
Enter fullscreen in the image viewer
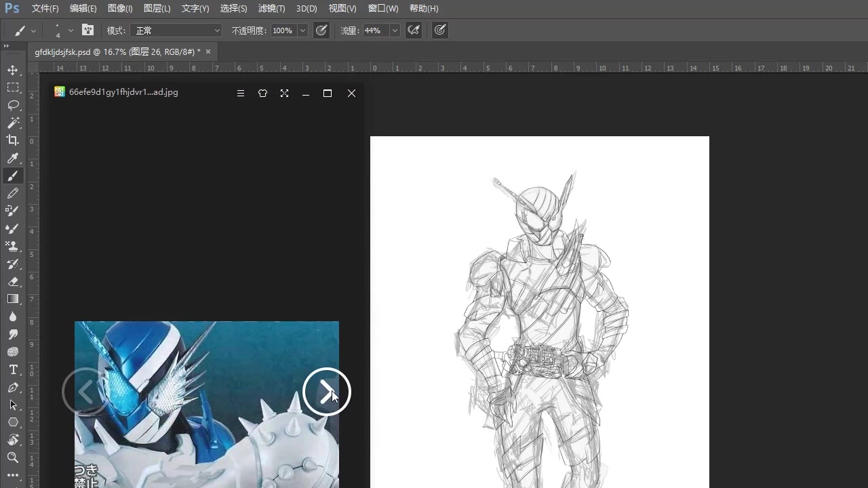click(x=284, y=94)
